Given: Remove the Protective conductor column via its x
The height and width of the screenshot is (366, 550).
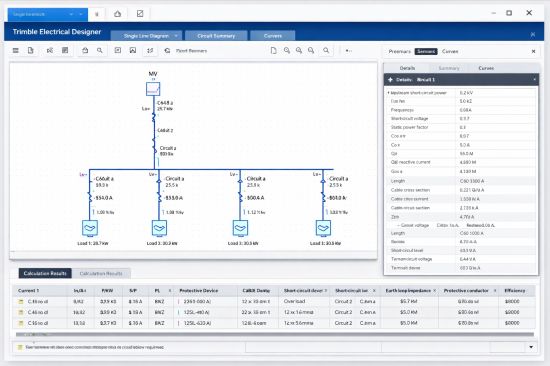Looking at the screenshot, I should pyautogui.click(x=495, y=291).
